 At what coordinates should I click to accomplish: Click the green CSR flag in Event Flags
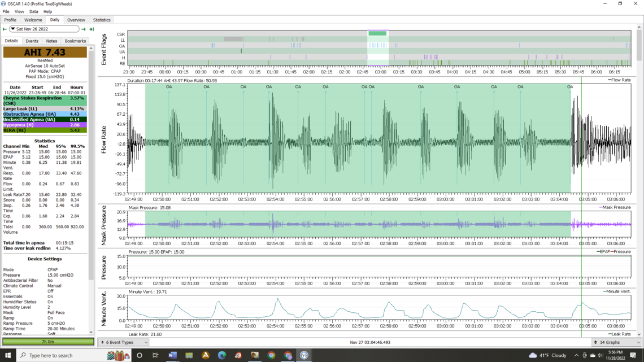point(377,34)
